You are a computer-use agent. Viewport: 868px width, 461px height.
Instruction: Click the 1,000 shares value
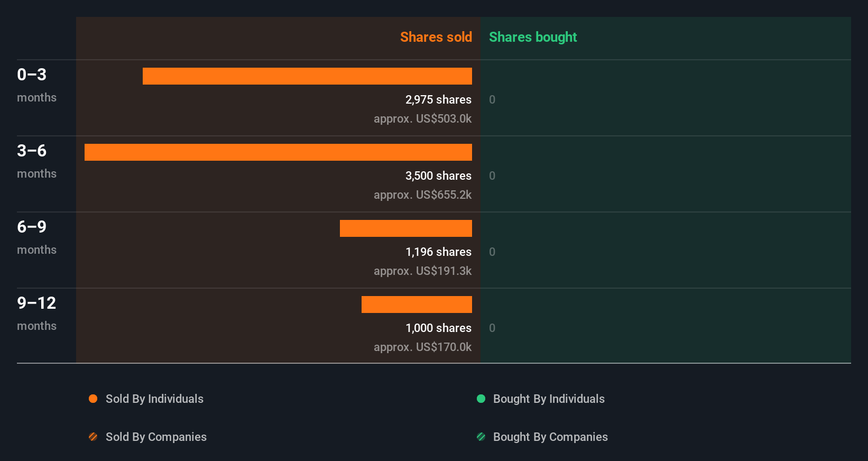(x=438, y=328)
